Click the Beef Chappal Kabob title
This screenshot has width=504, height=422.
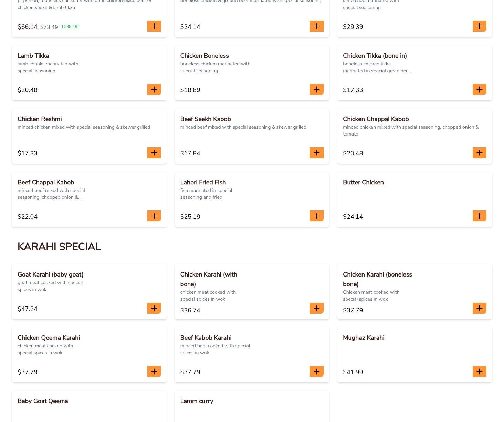click(46, 182)
